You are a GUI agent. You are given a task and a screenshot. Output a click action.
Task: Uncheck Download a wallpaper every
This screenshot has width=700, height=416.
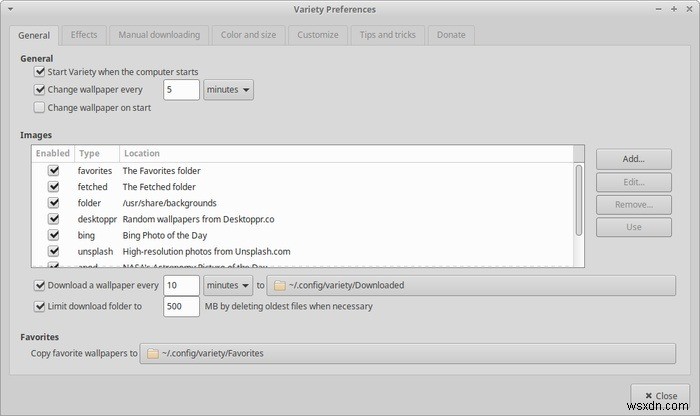(39, 285)
